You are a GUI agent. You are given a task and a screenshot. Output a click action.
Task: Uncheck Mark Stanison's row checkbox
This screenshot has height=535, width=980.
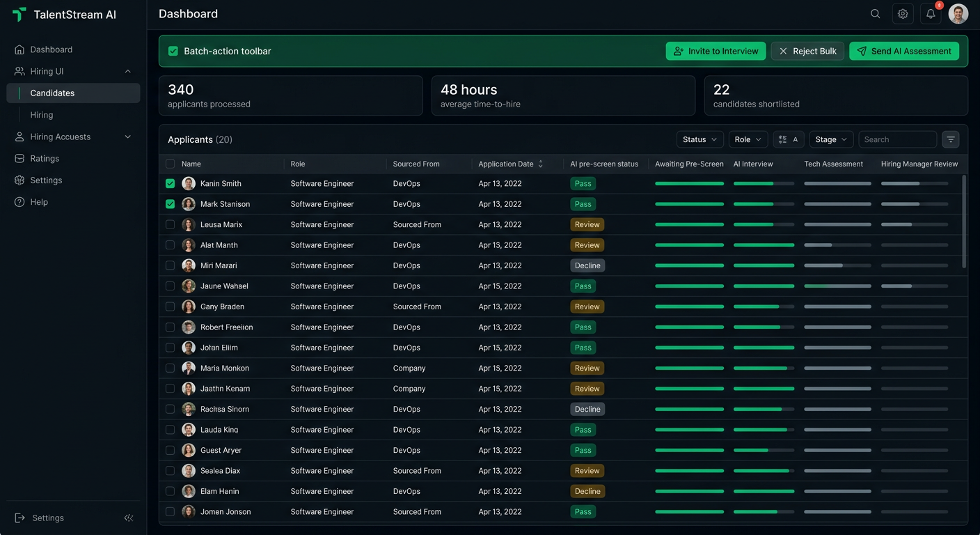(171, 204)
